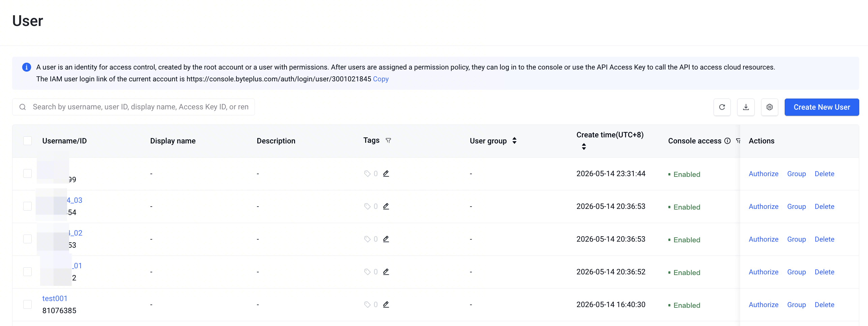868x326 pixels.
Task: Click the create time 2026-05-14 20:36:52
Action: click(x=611, y=272)
